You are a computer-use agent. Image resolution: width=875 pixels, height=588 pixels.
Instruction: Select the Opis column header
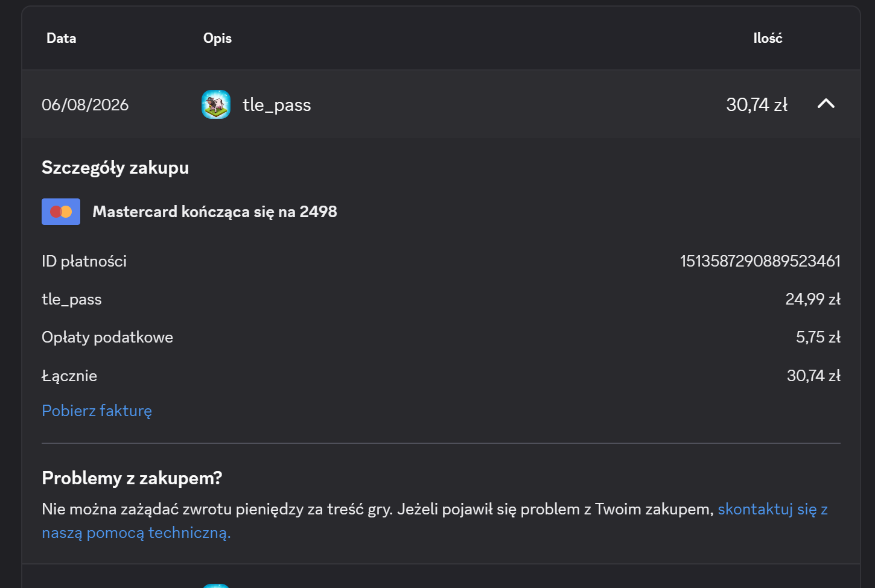(217, 38)
